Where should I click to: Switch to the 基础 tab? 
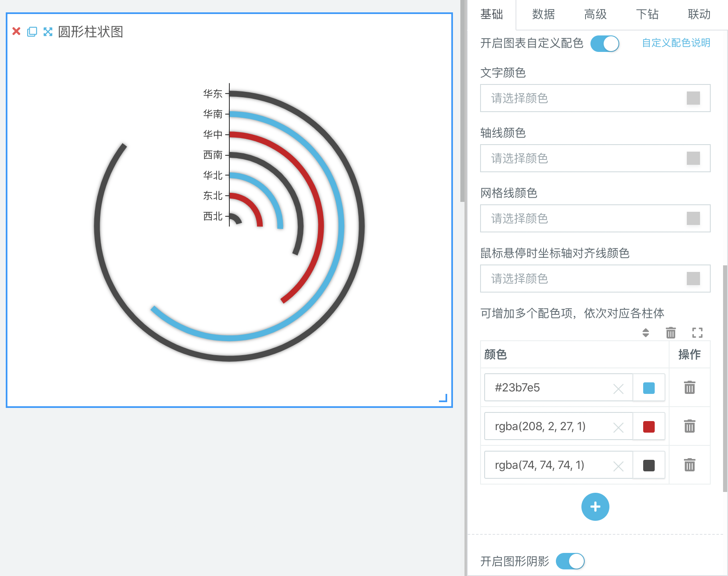click(492, 14)
